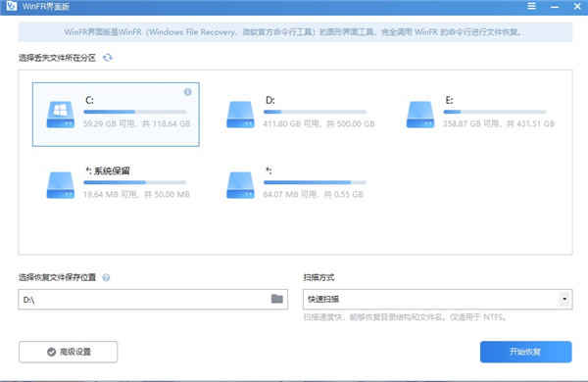The image size is (588, 382).
Task: Select the unnamed 0.55 GB partition icon
Action: tap(240, 185)
